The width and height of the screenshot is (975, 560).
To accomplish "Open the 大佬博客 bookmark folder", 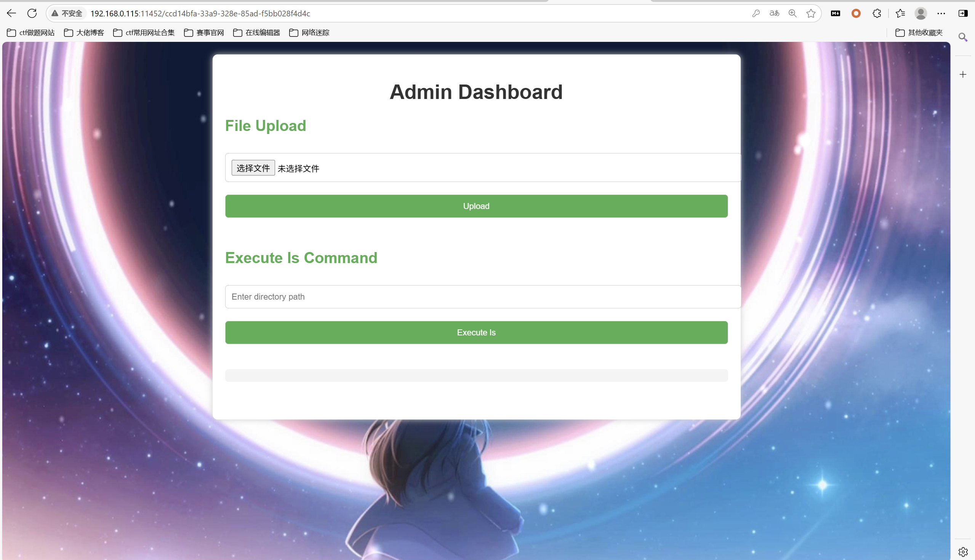I will pos(84,33).
